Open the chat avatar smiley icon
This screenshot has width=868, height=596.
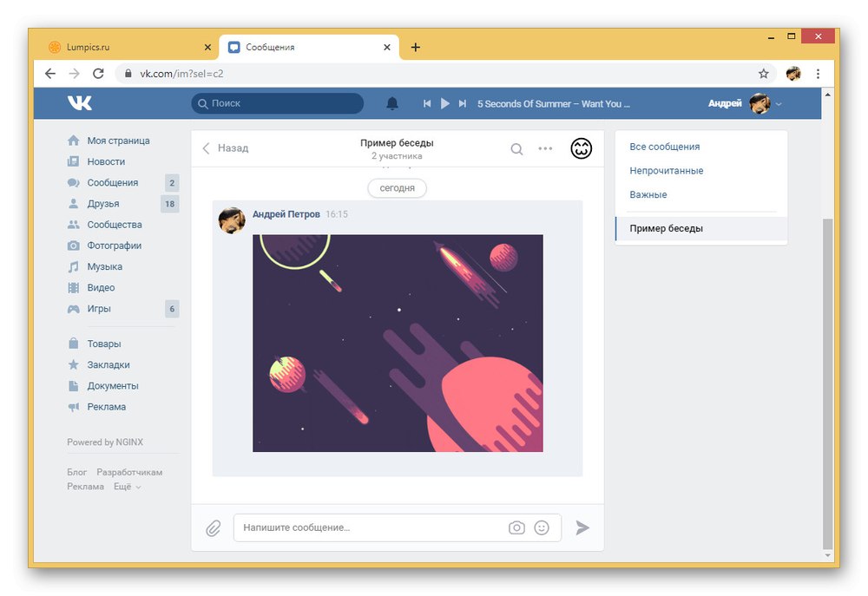pyautogui.click(x=582, y=148)
